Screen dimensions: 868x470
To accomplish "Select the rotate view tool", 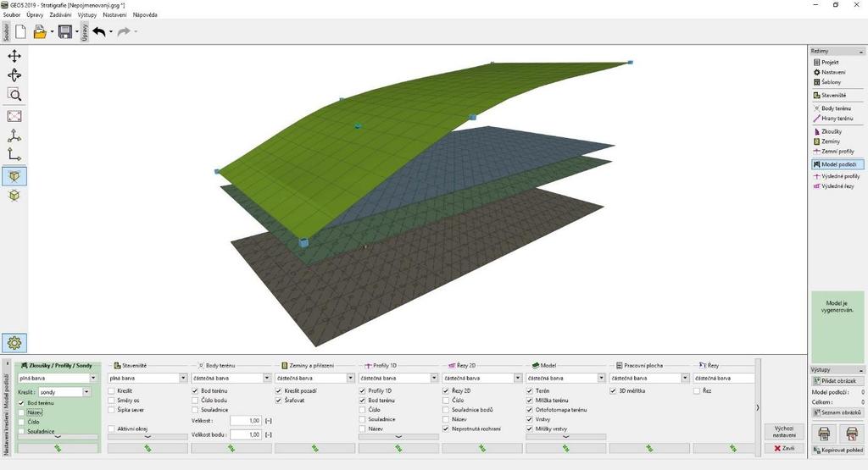I will pyautogui.click(x=14, y=75).
